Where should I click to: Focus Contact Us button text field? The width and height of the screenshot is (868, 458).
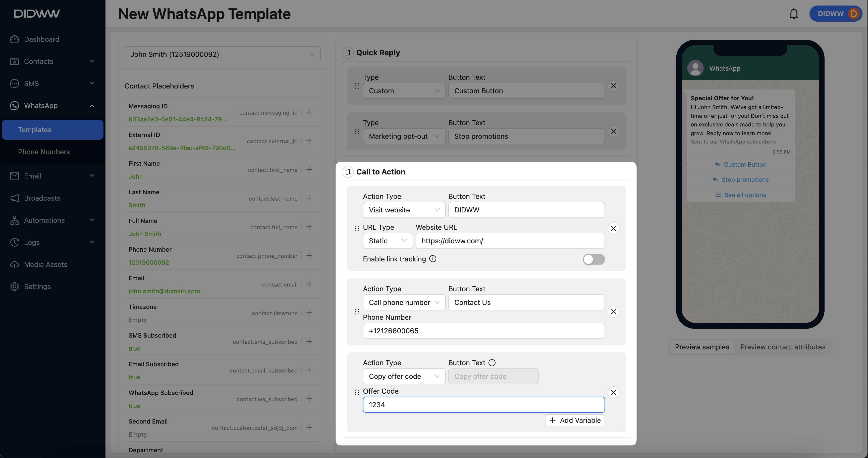[526, 302]
